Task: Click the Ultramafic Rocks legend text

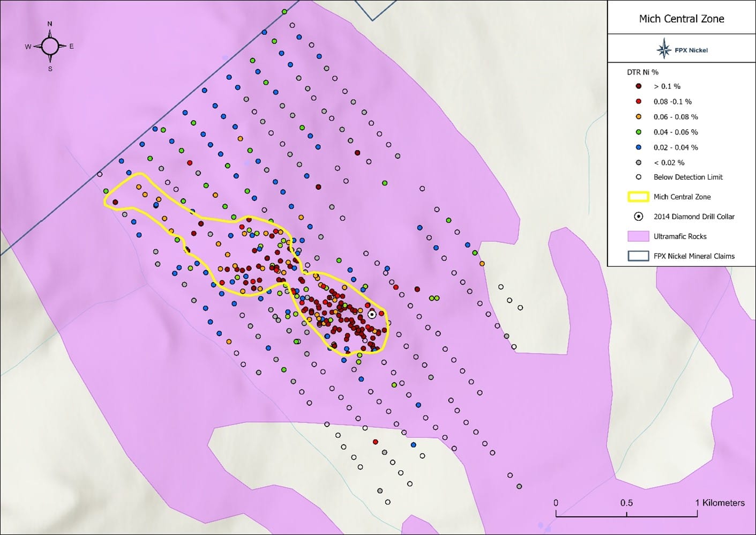Action: coord(680,236)
